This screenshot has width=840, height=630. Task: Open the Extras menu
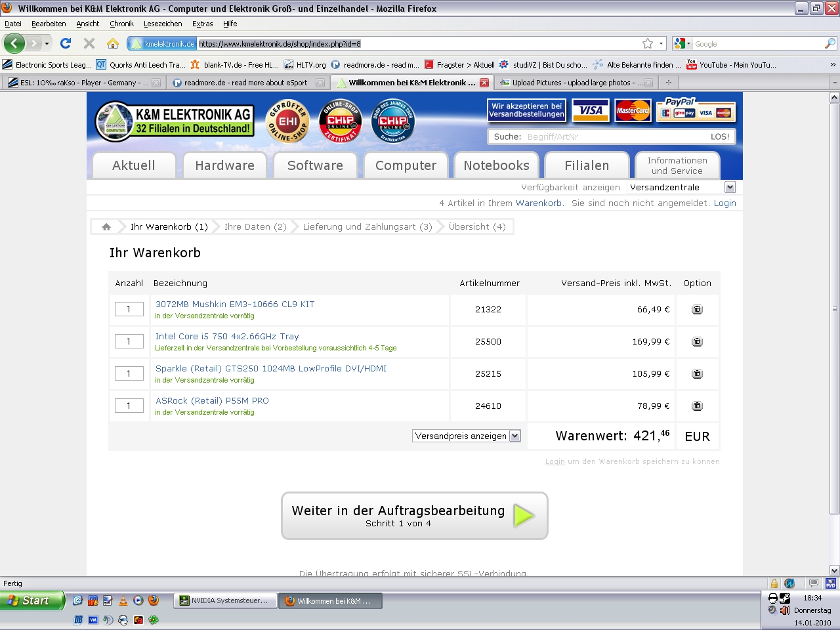pos(203,24)
